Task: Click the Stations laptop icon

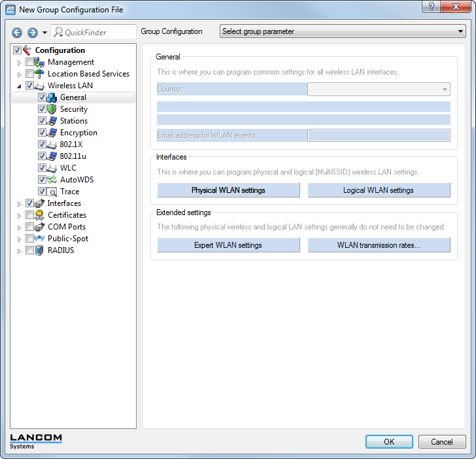Action: coord(52,121)
